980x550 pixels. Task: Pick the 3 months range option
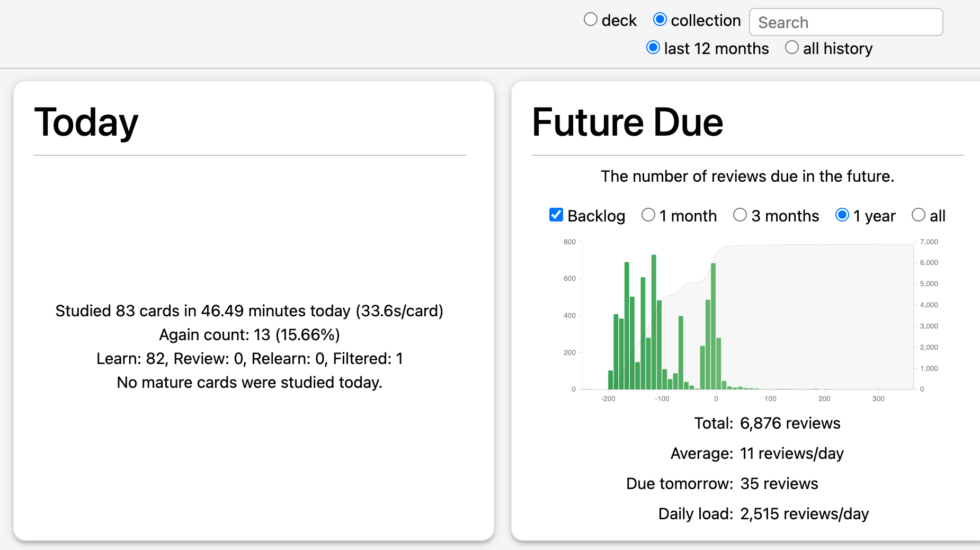740,215
